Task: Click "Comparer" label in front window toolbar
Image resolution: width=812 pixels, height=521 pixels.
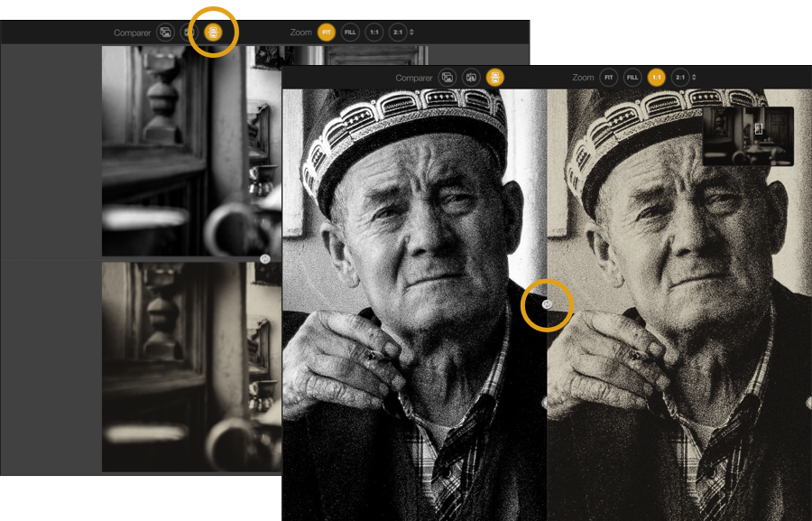Action: [x=414, y=78]
